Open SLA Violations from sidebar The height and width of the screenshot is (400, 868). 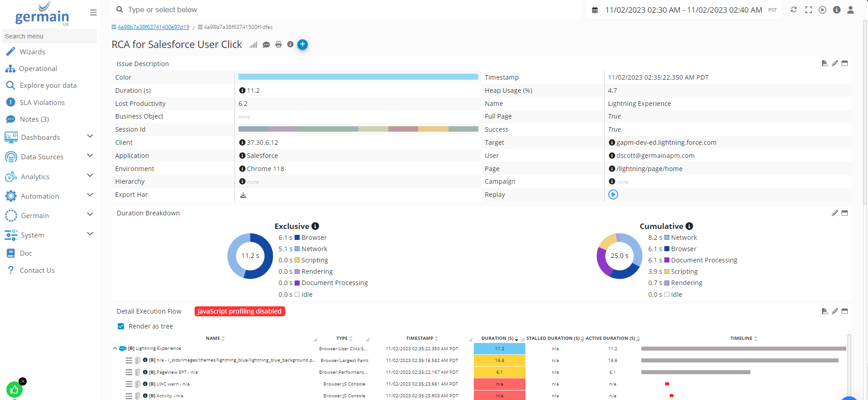pos(42,102)
